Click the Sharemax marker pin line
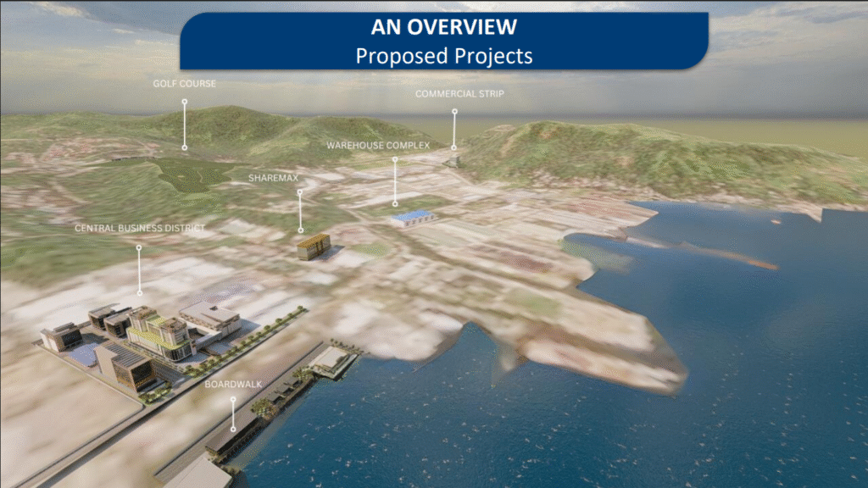Viewport: 868px width, 488px height. (300, 210)
